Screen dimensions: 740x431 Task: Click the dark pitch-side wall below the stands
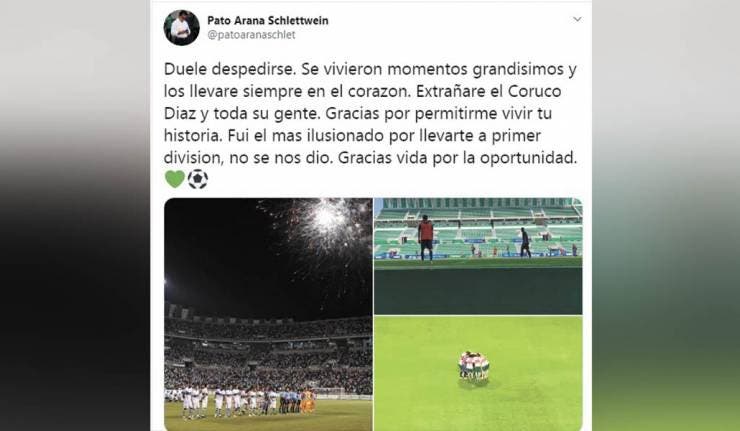(478, 290)
